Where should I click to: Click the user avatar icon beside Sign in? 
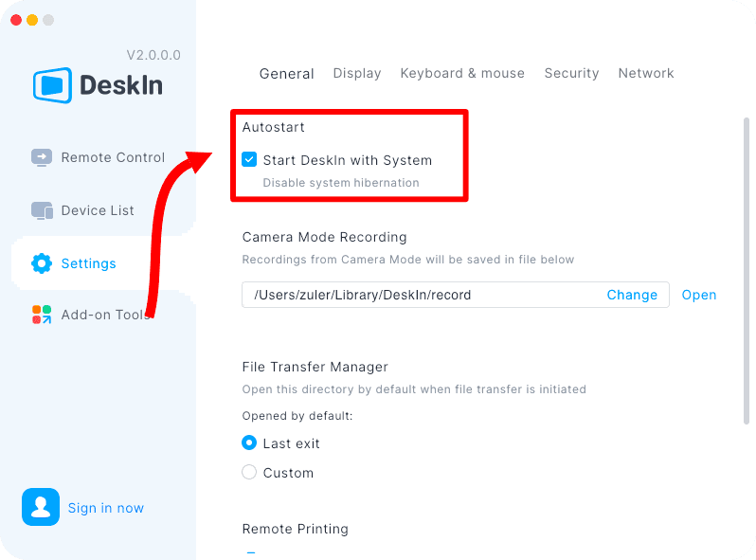click(41, 507)
